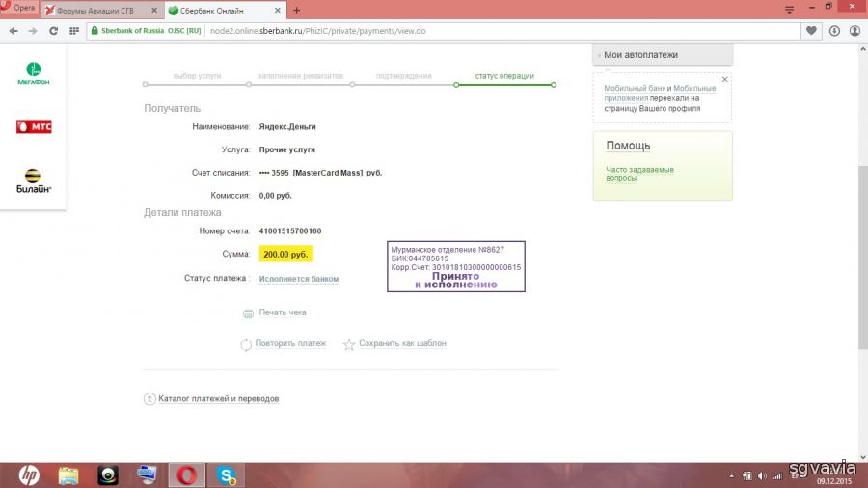Click the заполнение реквизитов step label
The width and height of the screenshot is (868, 488).
coord(301,76)
